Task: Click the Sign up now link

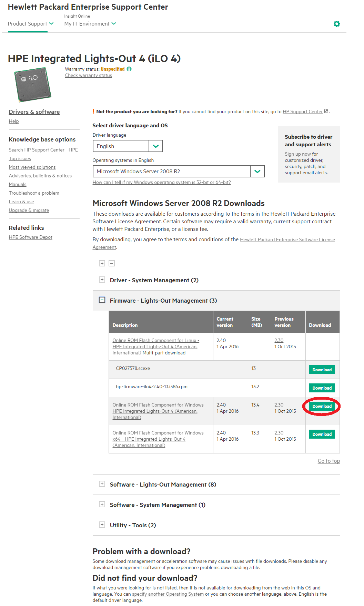Action: 298,154
